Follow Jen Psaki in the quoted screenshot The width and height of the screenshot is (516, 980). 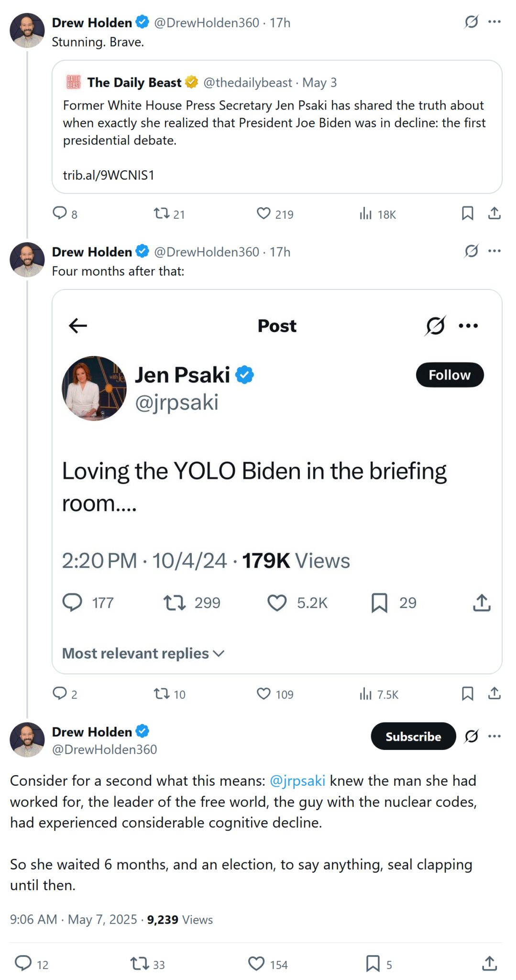(x=450, y=375)
